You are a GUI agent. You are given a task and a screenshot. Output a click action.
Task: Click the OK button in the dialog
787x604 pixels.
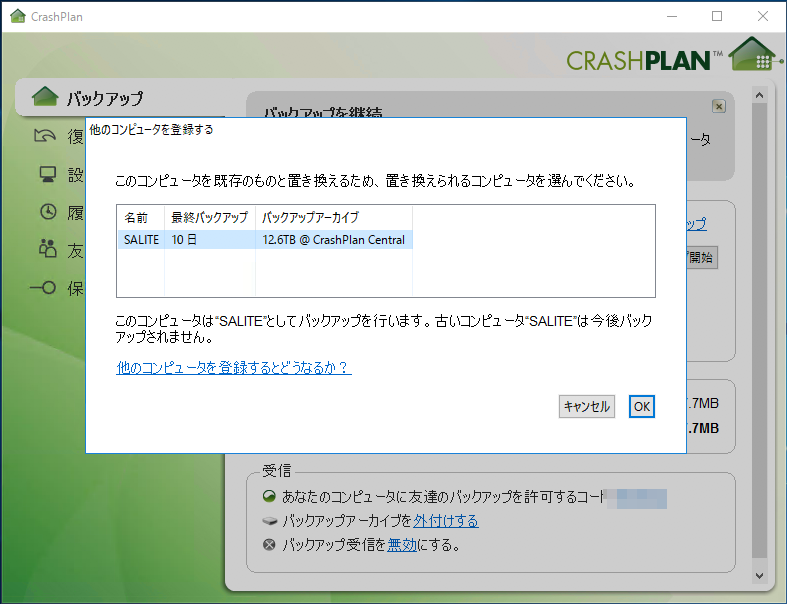pos(641,406)
